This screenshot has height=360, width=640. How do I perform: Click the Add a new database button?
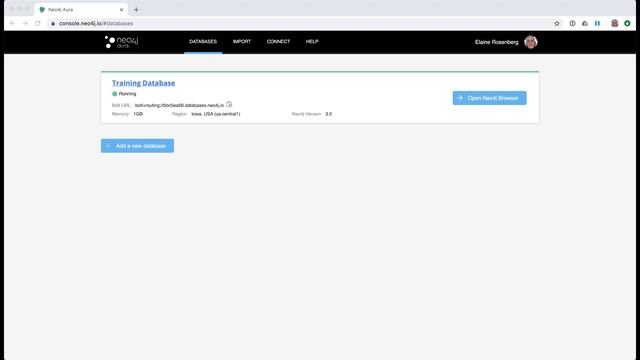137,146
